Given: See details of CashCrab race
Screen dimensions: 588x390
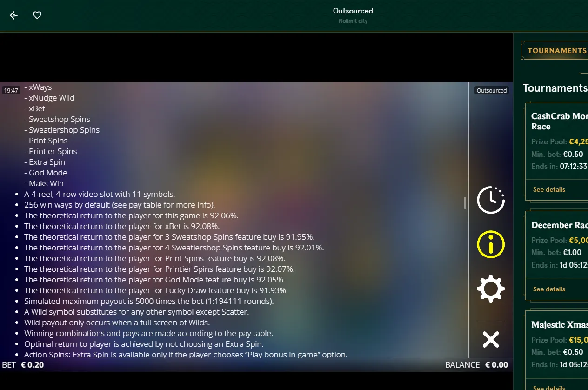Looking at the screenshot, I should 549,189.
